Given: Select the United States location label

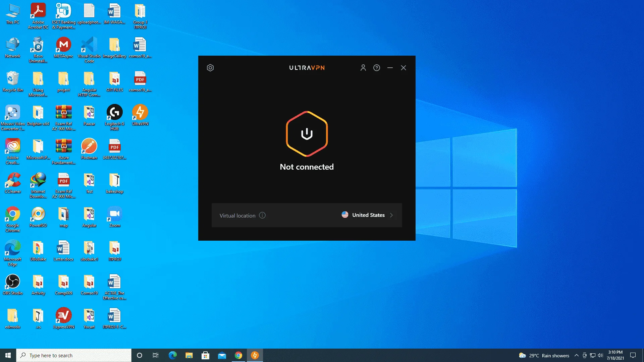Looking at the screenshot, I should click(x=368, y=215).
